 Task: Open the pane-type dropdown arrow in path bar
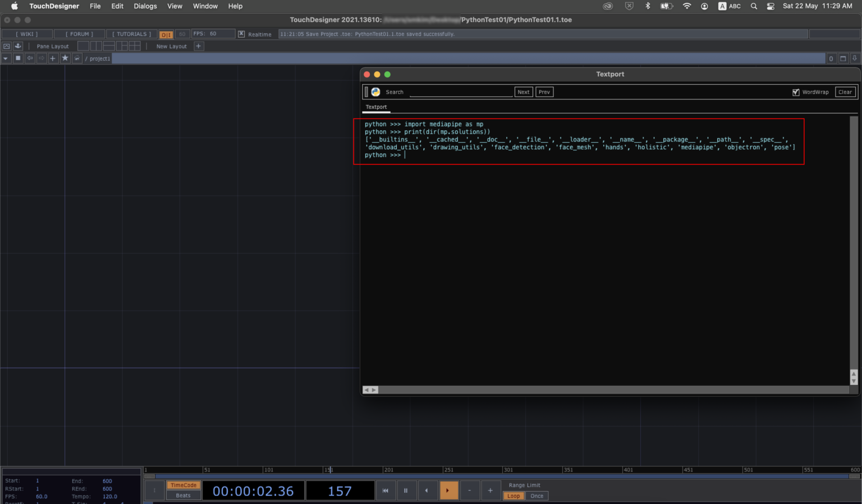coord(6,58)
